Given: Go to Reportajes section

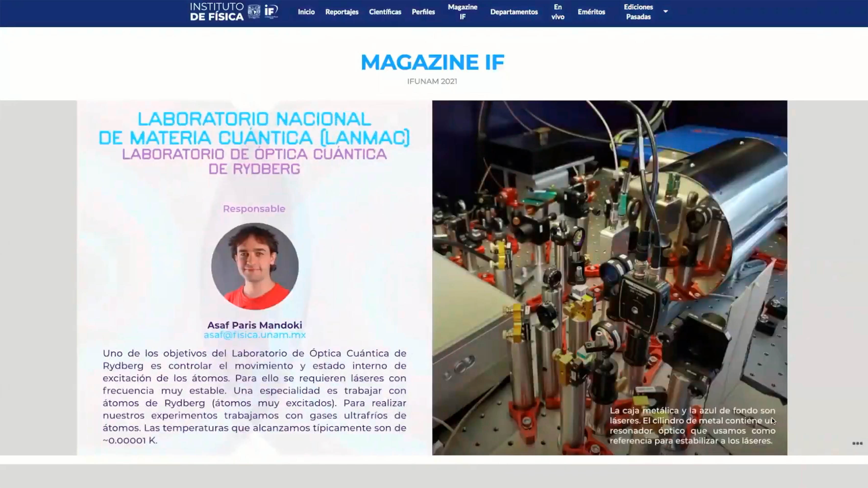Looking at the screenshot, I should (342, 12).
